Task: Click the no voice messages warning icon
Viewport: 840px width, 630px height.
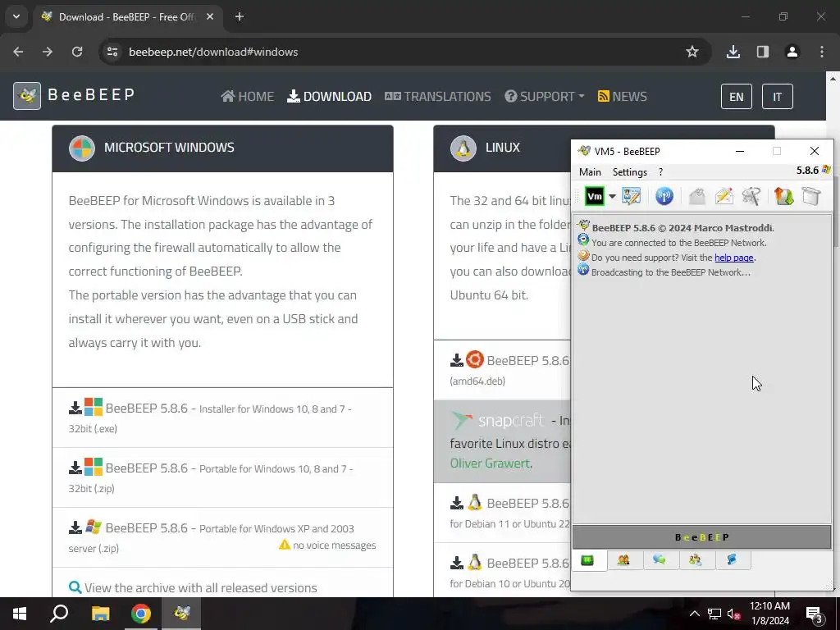Action: [285, 545]
